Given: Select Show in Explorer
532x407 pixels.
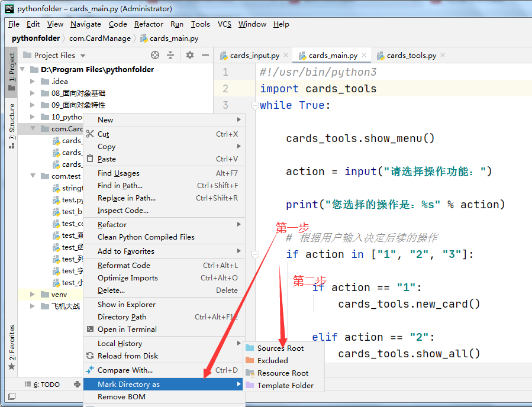Looking at the screenshot, I should tap(164, 304).
